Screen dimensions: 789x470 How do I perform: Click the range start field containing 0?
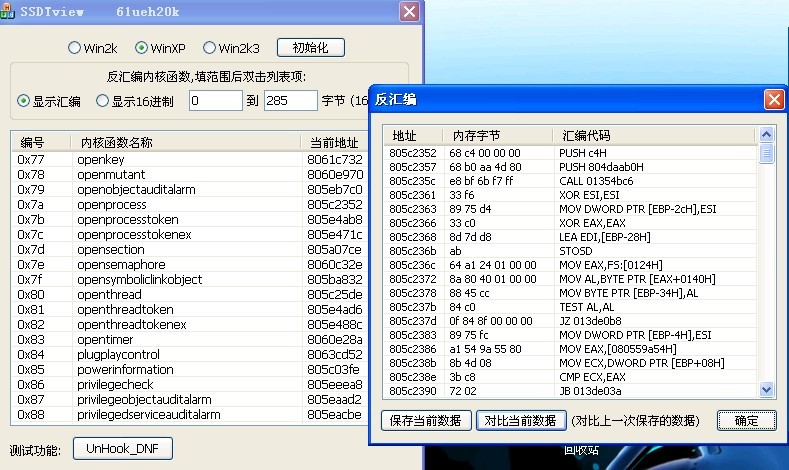(x=215, y=101)
